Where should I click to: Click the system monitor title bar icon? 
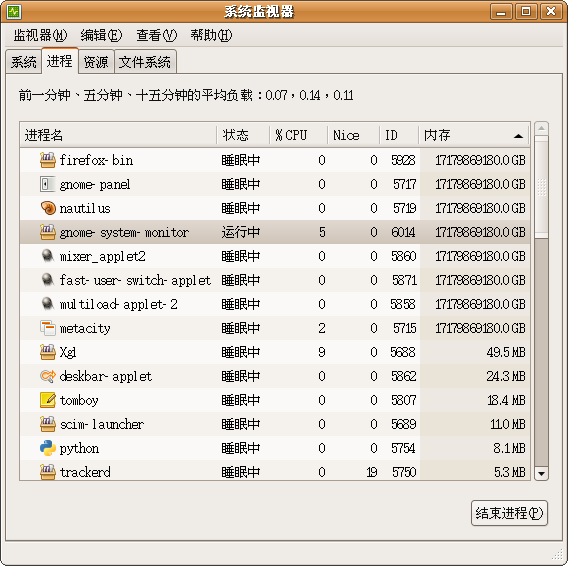coord(14,12)
